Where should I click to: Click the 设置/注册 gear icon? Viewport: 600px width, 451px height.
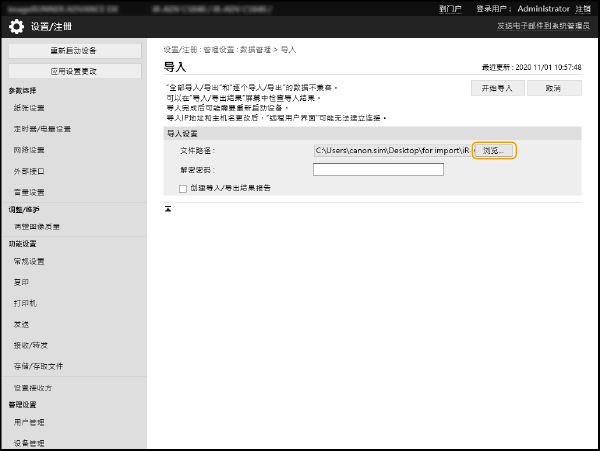point(17,26)
